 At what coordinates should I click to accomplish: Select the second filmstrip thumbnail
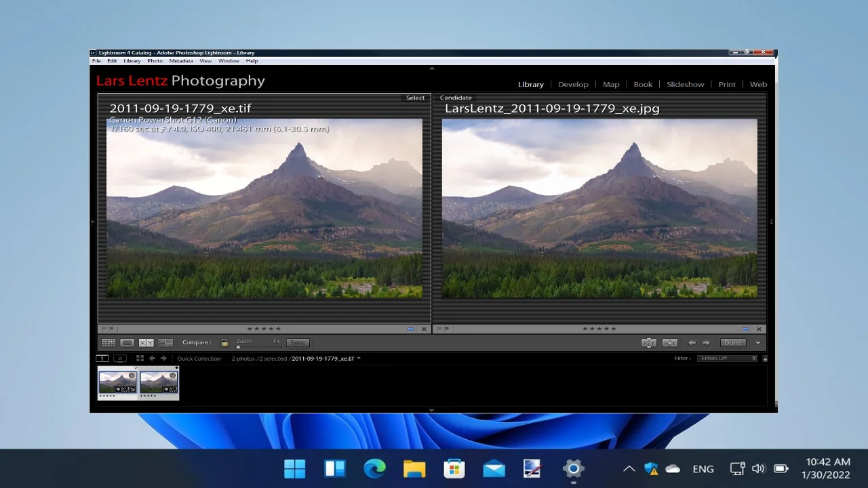click(x=159, y=383)
